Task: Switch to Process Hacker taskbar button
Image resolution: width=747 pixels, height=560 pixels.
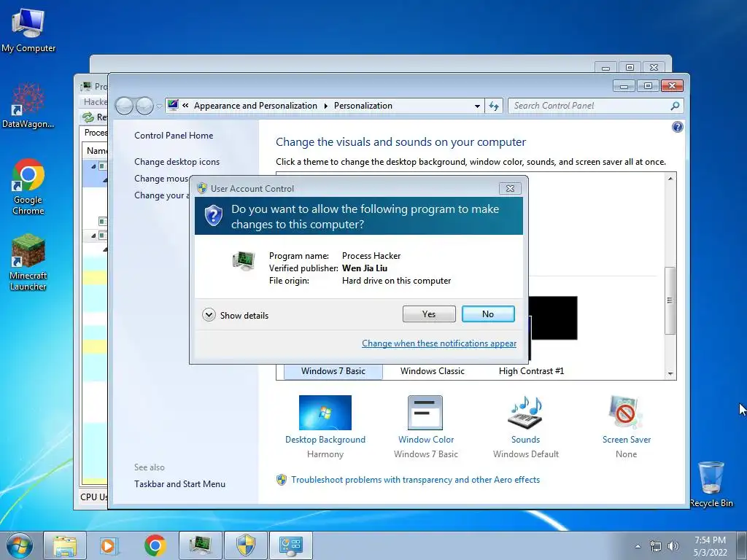Action: pyautogui.click(x=201, y=545)
